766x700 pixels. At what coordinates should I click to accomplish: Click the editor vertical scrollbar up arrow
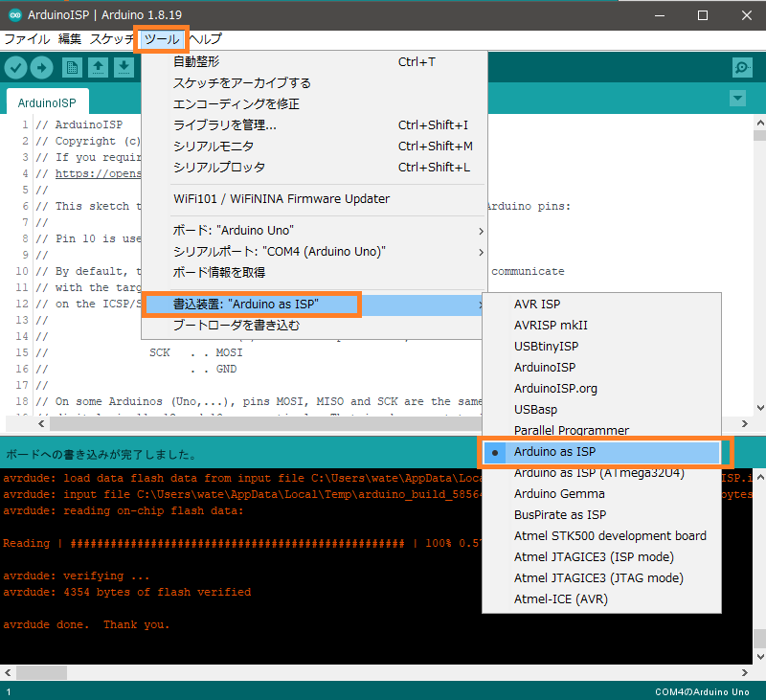click(759, 123)
